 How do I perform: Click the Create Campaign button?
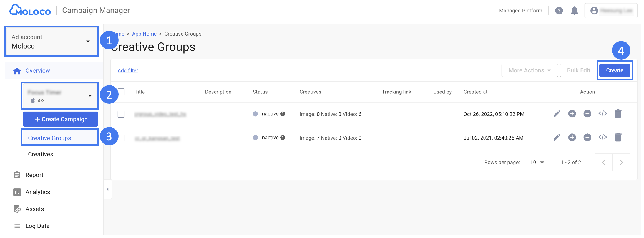[x=61, y=119]
